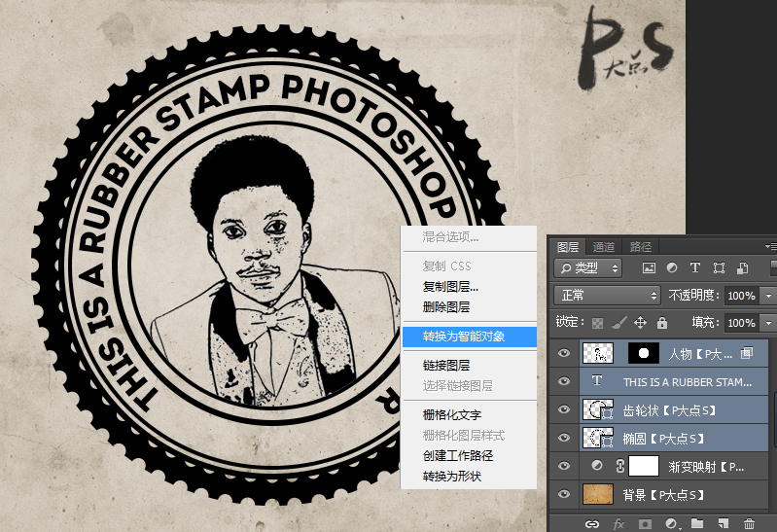This screenshot has width=777, height=532.
Task: Choose 转换为形状 menu item
Action: pos(470,476)
